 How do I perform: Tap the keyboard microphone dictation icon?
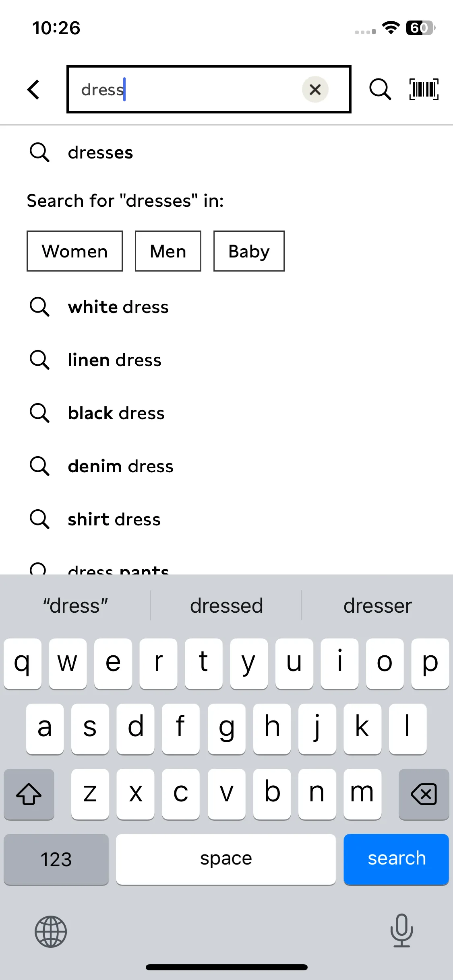point(401,931)
